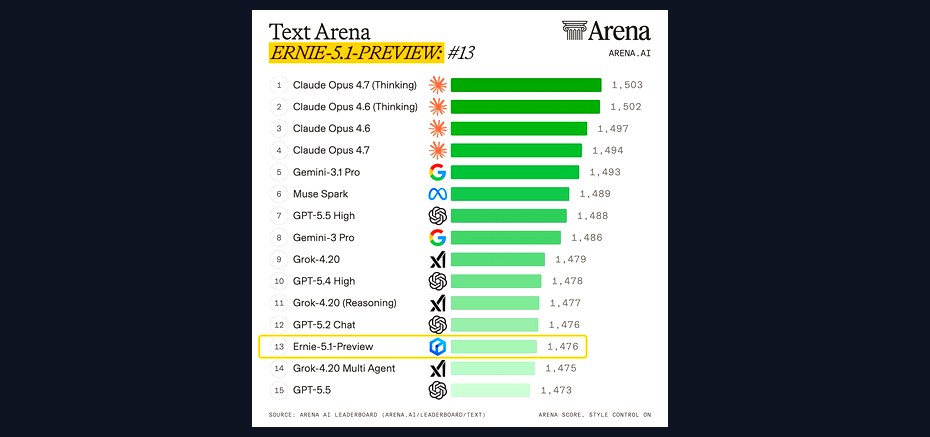The width and height of the screenshot is (930, 437).
Task: Select the Claude Opus 4.6 (Thinking) model name
Action: tap(355, 107)
